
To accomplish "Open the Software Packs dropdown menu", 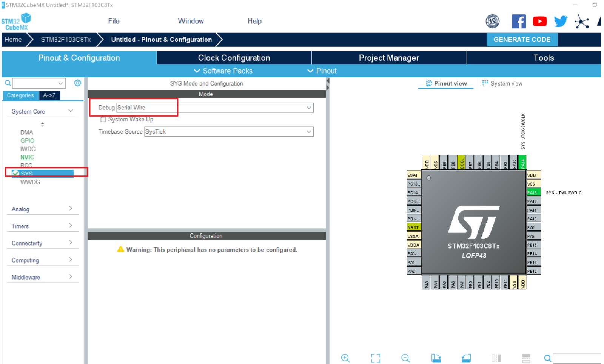I will [x=223, y=71].
